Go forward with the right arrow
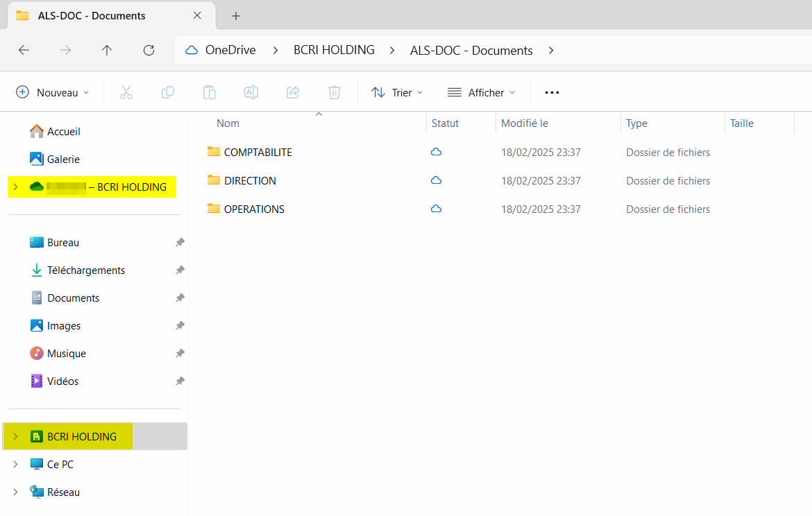812x516 pixels. [65, 50]
